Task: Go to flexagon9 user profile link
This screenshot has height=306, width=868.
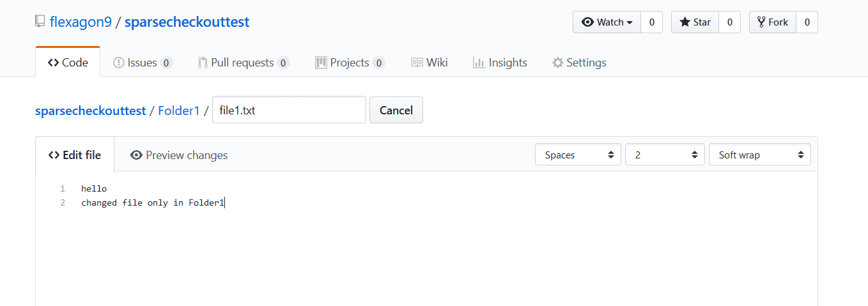Action: pos(81,22)
